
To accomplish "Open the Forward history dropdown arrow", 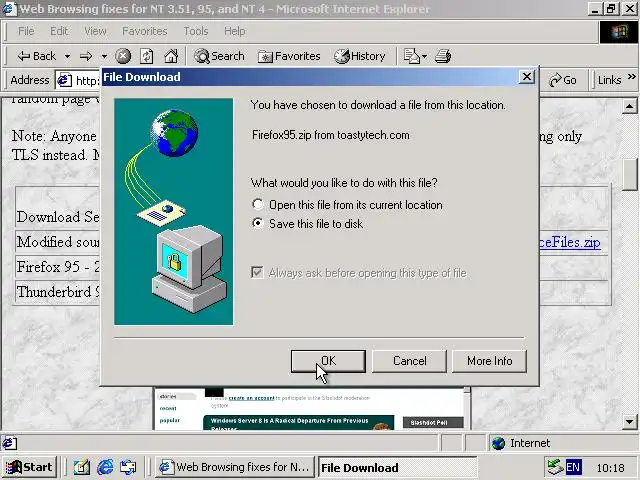I will pos(104,56).
